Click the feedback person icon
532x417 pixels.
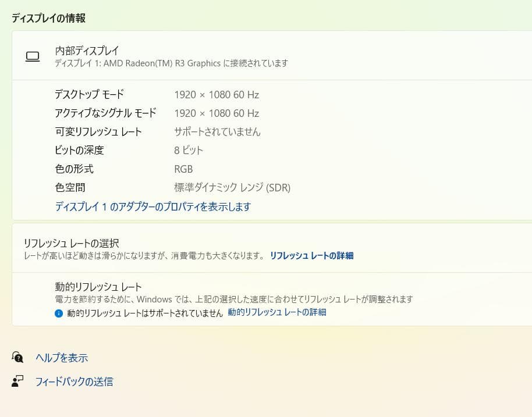(x=17, y=382)
